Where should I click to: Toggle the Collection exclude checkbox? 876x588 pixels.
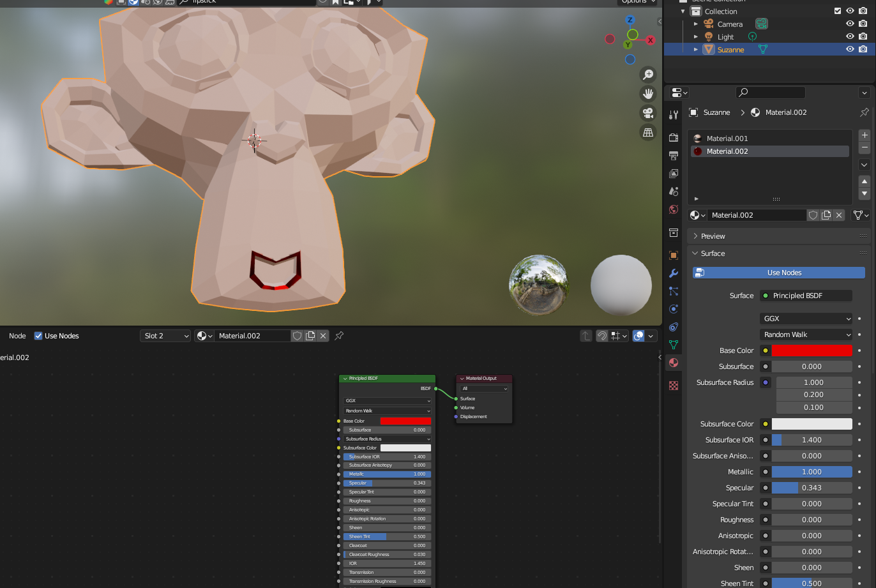(x=838, y=11)
